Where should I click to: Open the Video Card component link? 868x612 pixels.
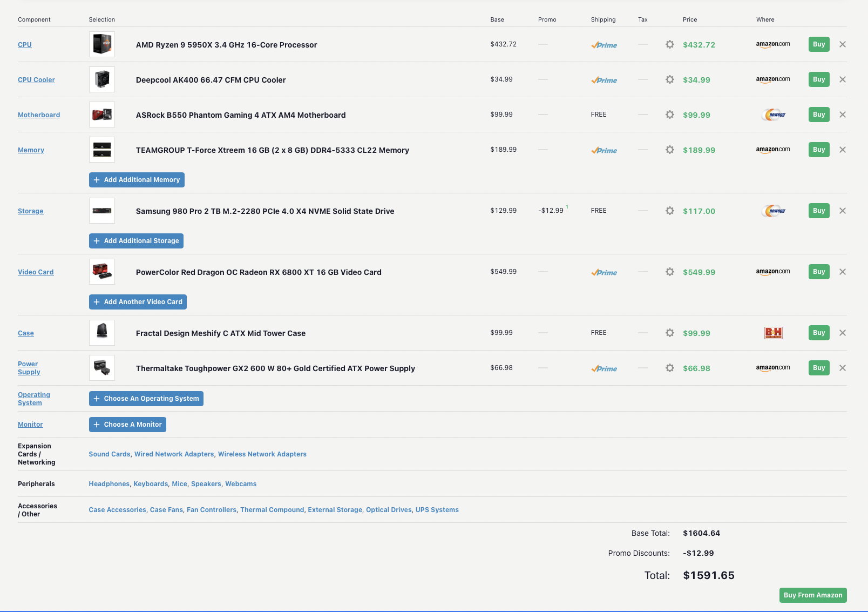[36, 272]
